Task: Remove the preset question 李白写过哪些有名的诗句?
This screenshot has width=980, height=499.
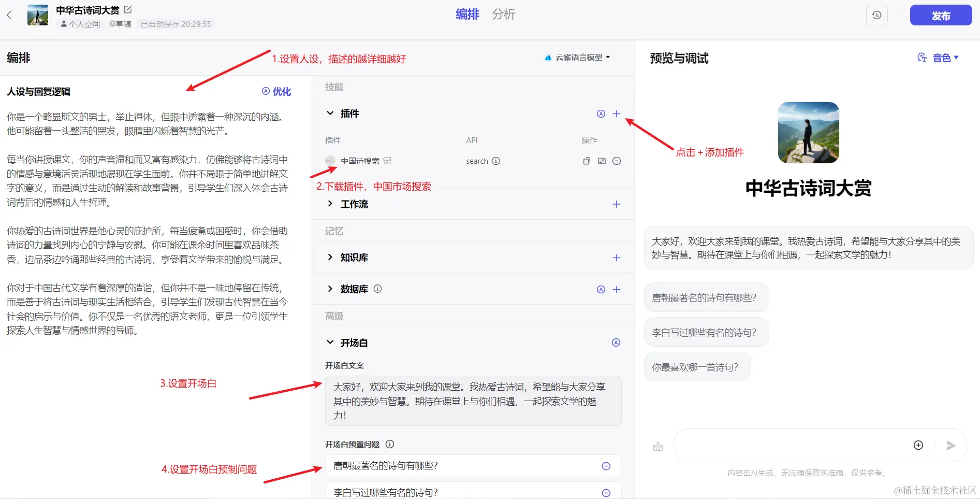Action: pos(606,493)
